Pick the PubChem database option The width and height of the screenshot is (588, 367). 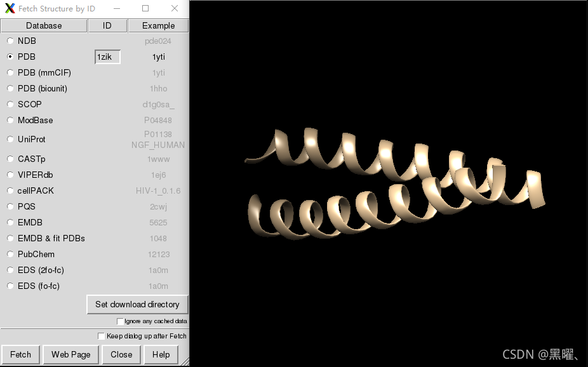click(x=10, y=254)
